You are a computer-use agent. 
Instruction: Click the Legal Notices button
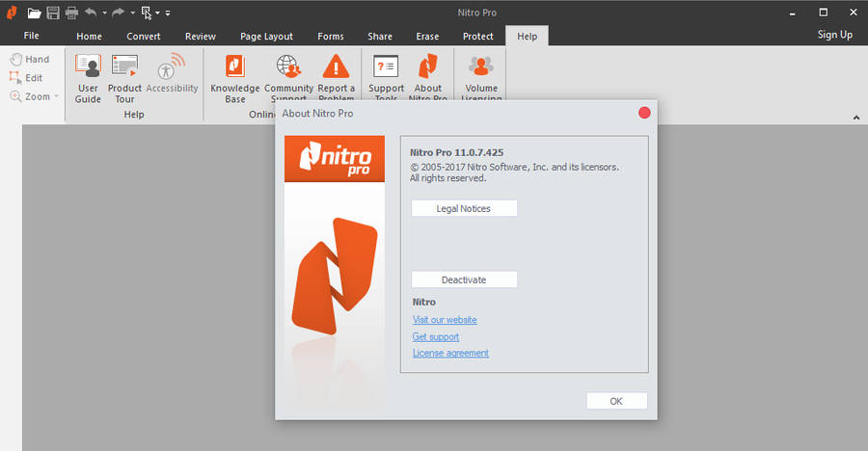[464, 208]
